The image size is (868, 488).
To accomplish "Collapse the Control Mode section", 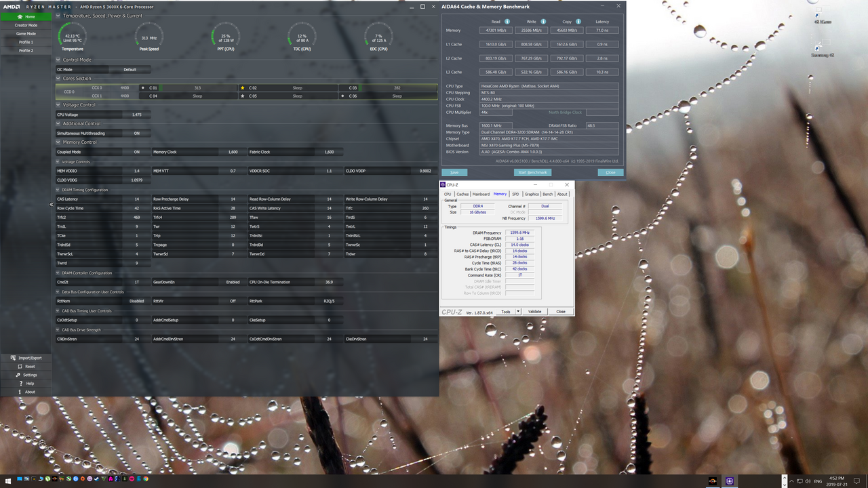I will click(58, 60).
